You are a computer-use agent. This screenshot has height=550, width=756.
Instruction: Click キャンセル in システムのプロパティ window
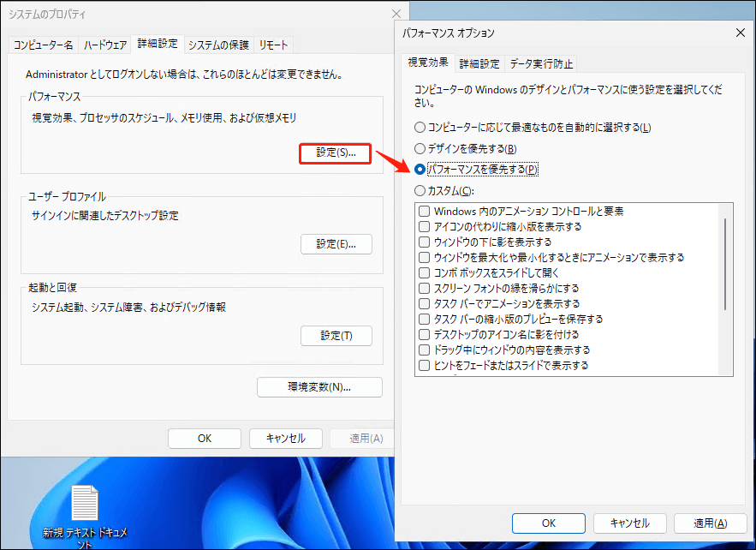285,439
